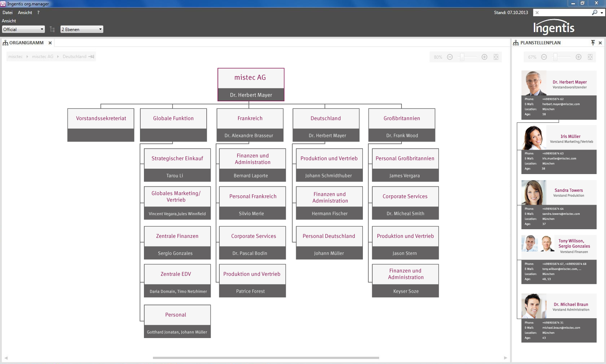
Task: Select Produktion und Vertrieb with Johann Schmidthuber
Action: 329,165
